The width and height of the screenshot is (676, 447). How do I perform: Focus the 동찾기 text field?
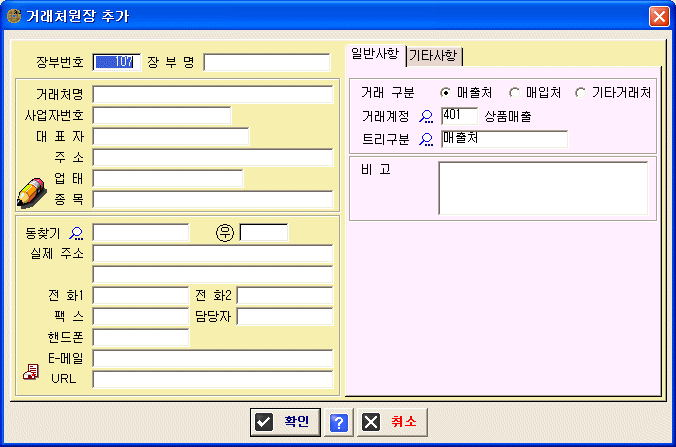(141, 233)
